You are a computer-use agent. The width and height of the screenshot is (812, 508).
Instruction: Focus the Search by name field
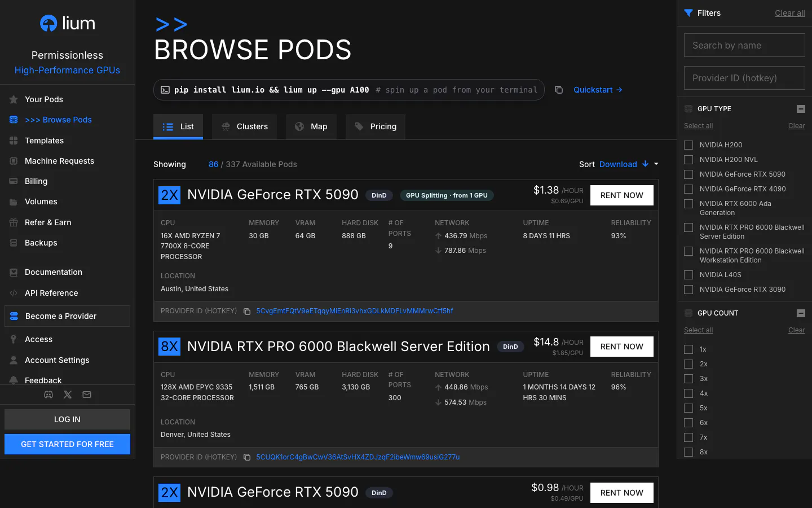744,45
